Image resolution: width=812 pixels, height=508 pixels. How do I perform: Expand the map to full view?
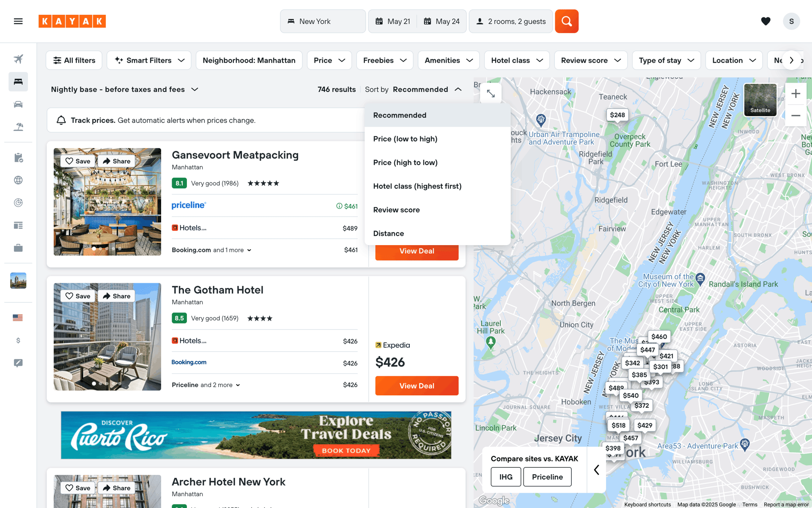click(491, 93)
